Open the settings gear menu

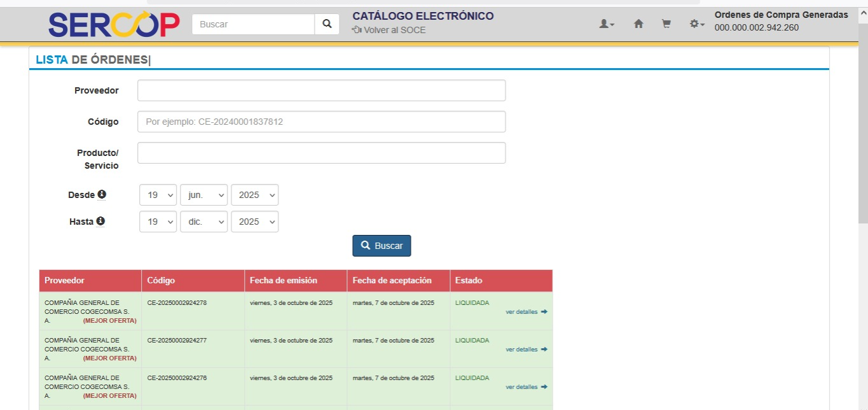[x=696, y=24]
